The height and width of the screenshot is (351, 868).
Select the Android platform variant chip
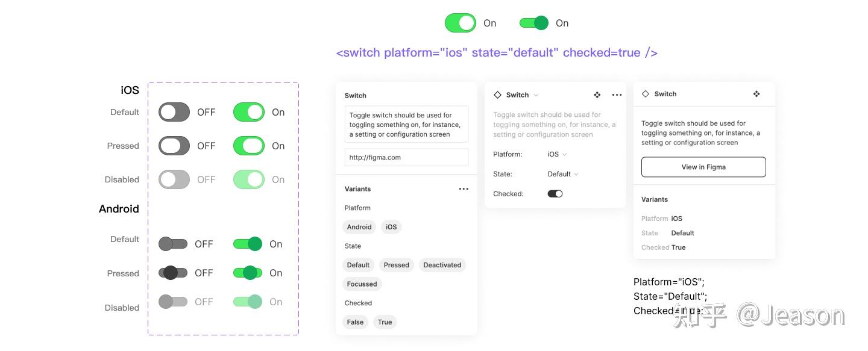[359, 227]
